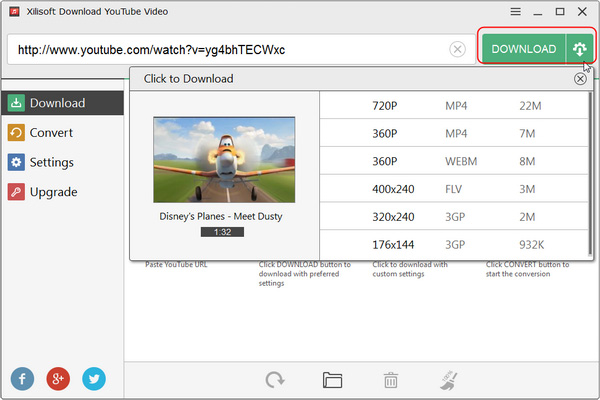
Task: Close the Click to Download popup
Action: coord(580,79)
